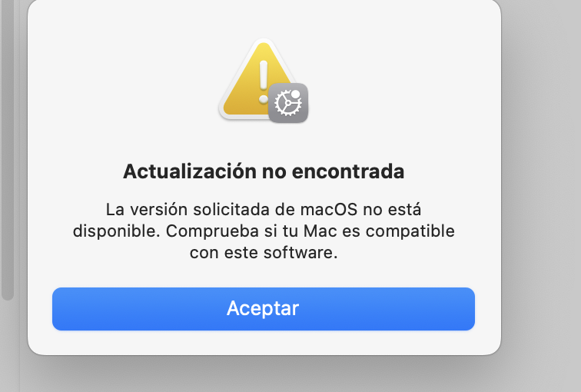This screenshot has width=581, height=392.
Task: Click the line "La versión solicitada de macOS"
Action: (x=231, y=210)
